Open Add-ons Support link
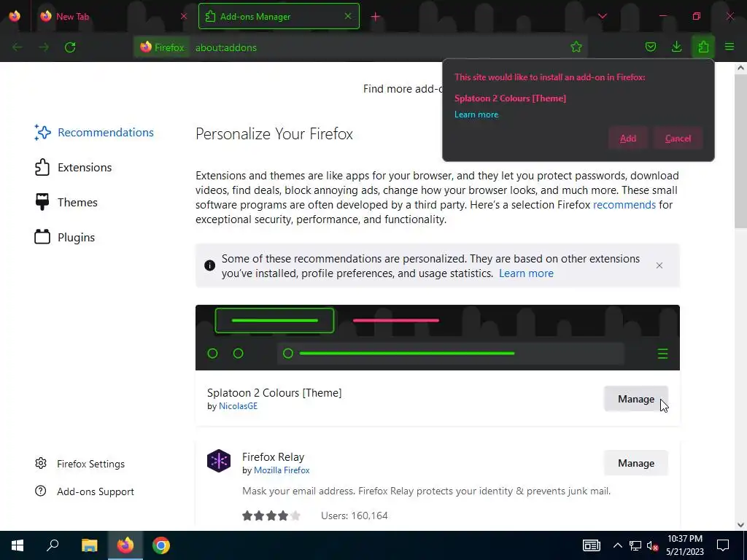This screenshot has width=747, height=560. point(85,491)
